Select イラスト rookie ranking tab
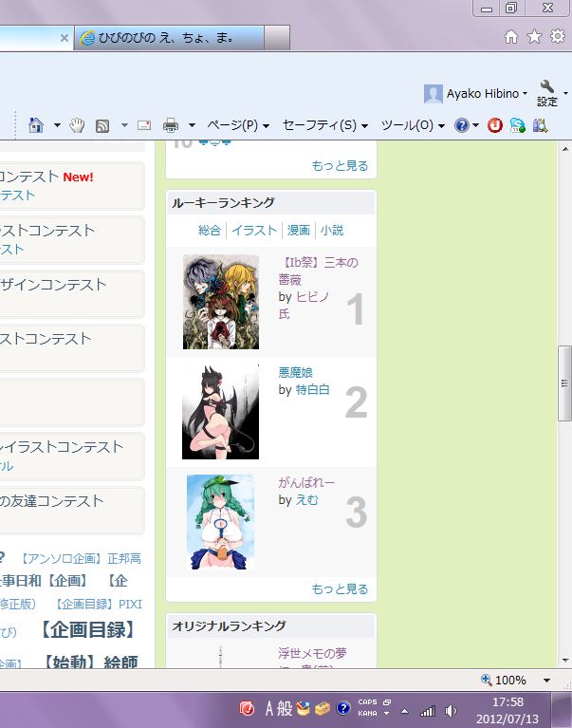The width and height of the screenshot is (572, 728). tap(254, 231)
